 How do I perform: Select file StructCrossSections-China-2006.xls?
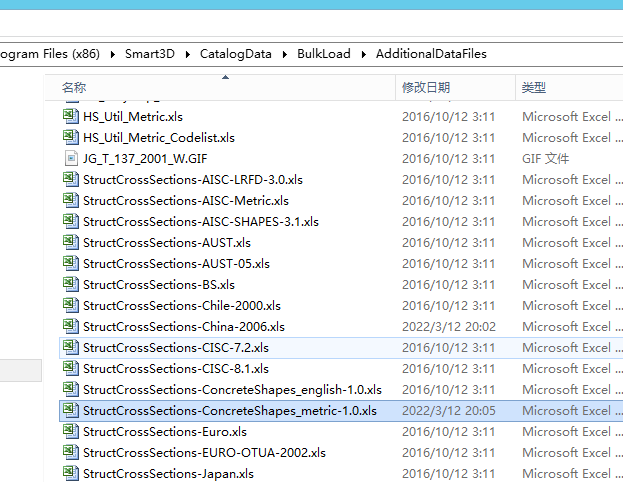(x=184, y=327)
